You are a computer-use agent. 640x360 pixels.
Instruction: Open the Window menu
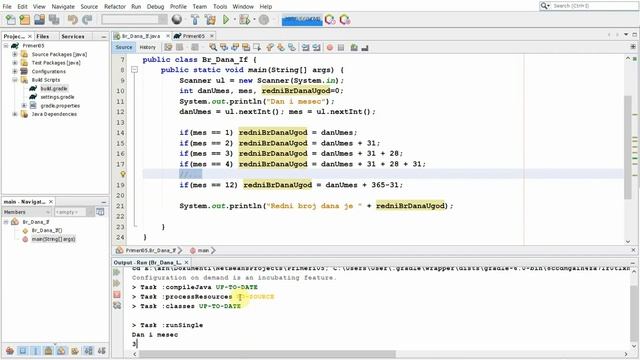coord(243,7)
